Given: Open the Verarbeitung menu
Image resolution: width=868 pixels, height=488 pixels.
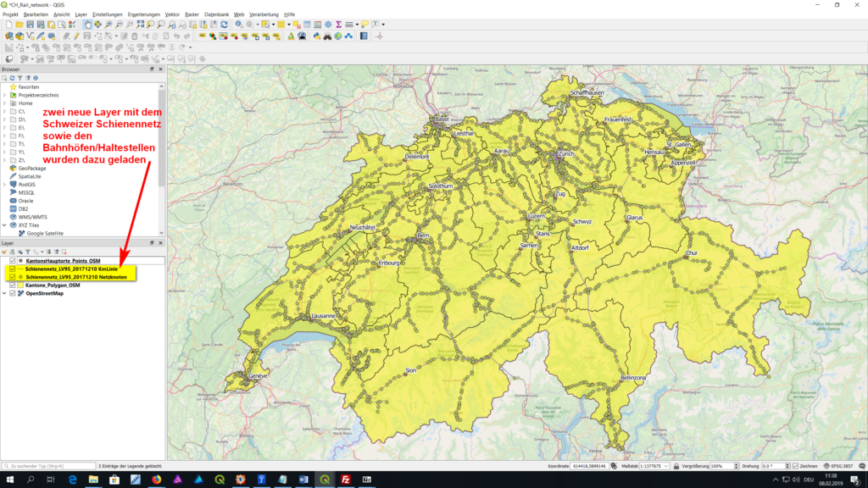Looking at the screenshot, I should 264,14.
